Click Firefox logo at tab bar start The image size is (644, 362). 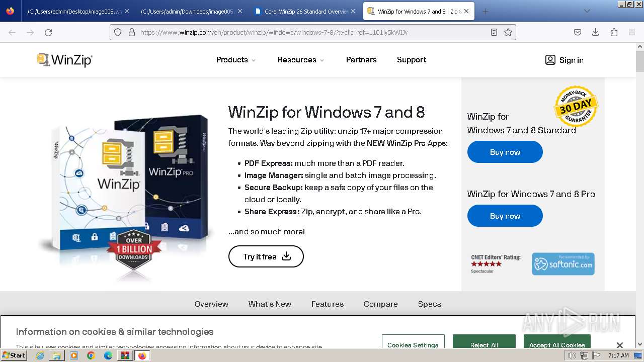(10, 11)
